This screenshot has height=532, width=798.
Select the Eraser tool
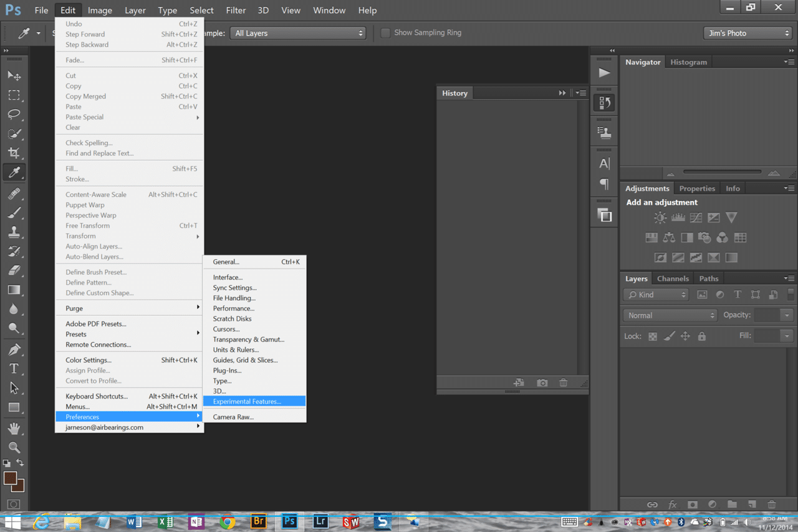point(14,271)
